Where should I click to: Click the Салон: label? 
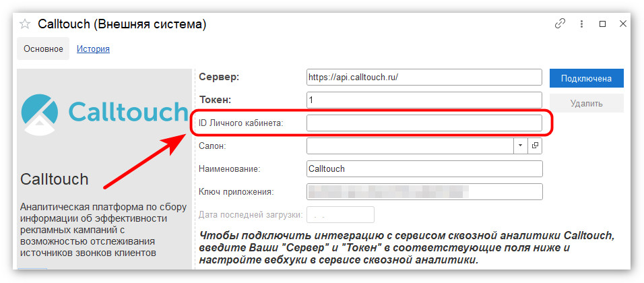pyautogui.click(x=212, y=146)
